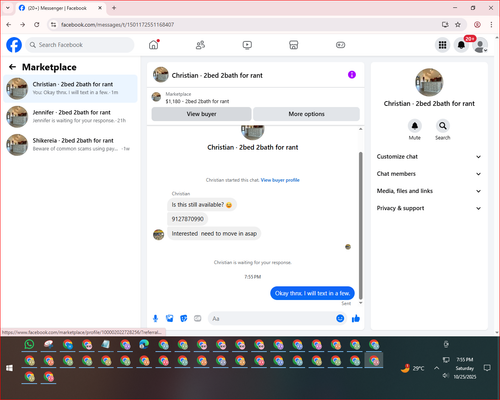Open the Friends icon in top navigation

(200, 45)
